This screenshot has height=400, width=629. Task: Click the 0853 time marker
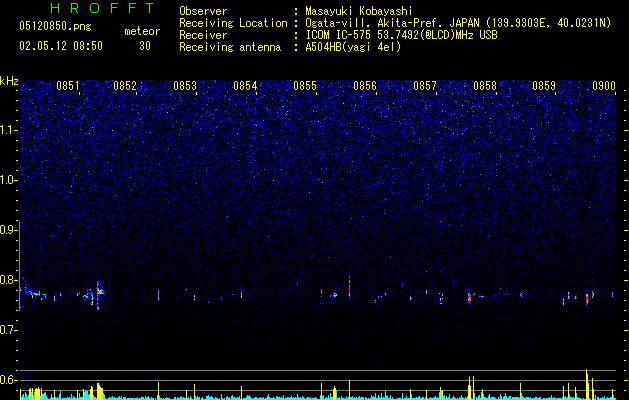coord(185,86)
